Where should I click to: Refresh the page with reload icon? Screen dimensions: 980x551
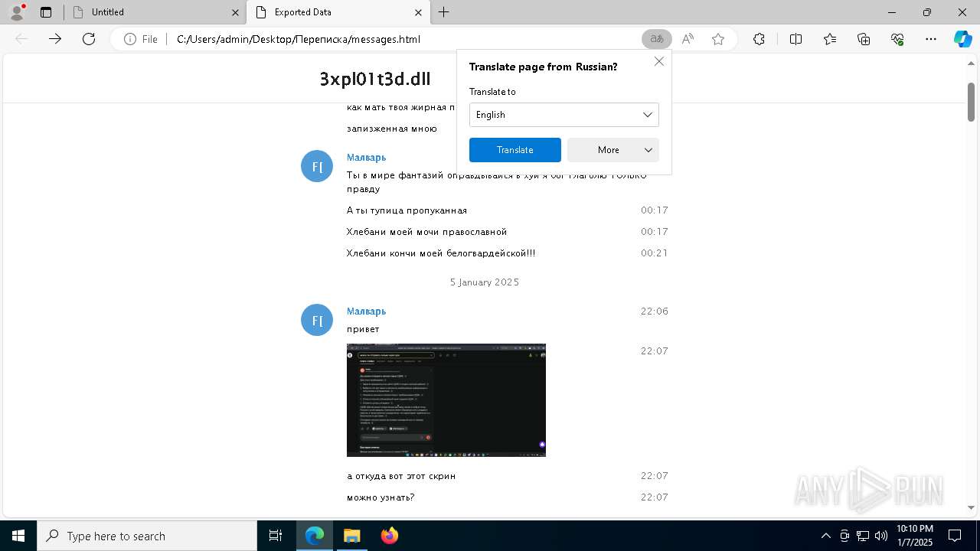[89, 39]
